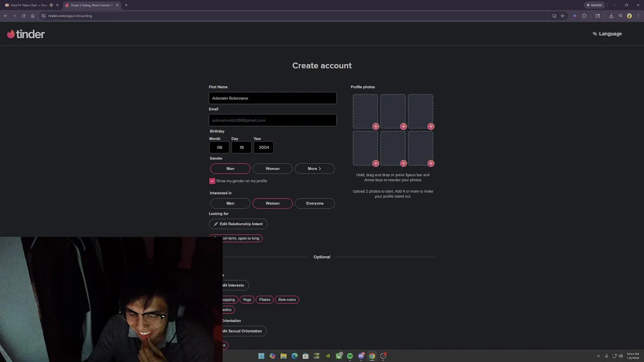Click the Pilates interest tag
This screenshot has height=362, width=644.
tap(265, 300)
